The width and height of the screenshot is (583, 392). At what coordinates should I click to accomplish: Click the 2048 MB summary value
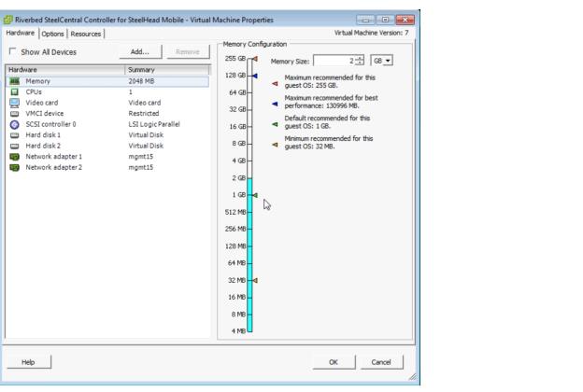click(141, 81)
